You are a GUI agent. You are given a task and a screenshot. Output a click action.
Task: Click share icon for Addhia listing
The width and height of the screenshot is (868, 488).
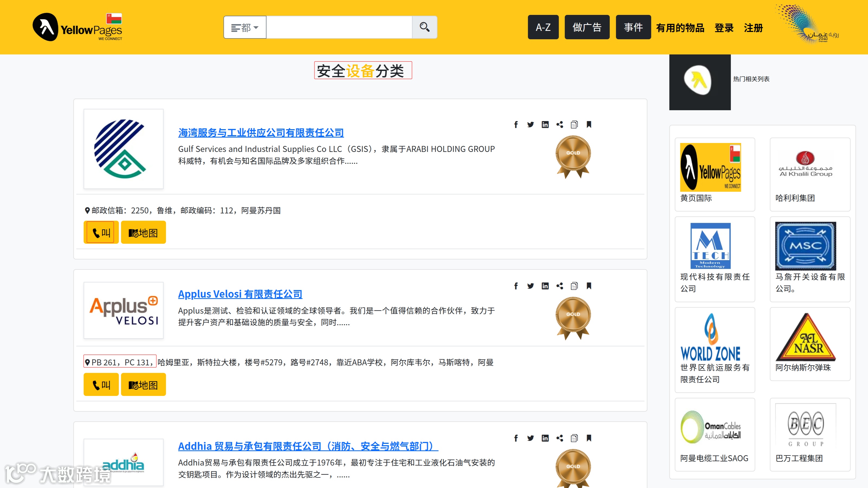(560, 438)
